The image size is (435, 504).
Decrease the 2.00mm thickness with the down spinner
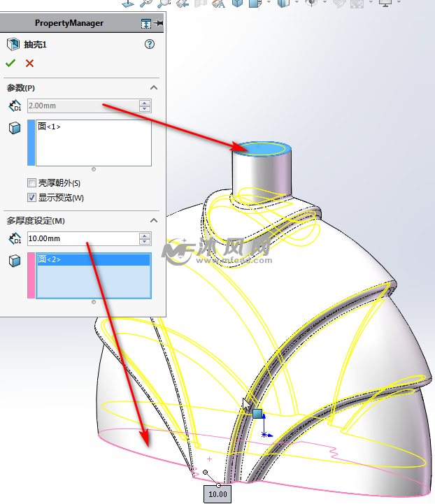coord(145,108)
